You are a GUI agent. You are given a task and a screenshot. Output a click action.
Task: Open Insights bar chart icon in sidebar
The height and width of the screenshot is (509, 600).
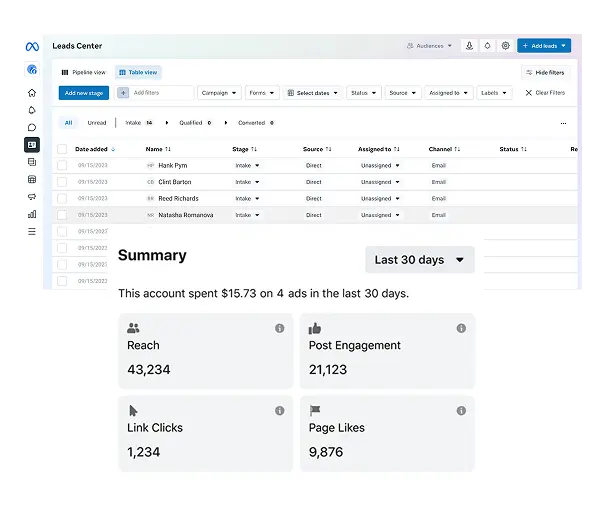(32, 214)
